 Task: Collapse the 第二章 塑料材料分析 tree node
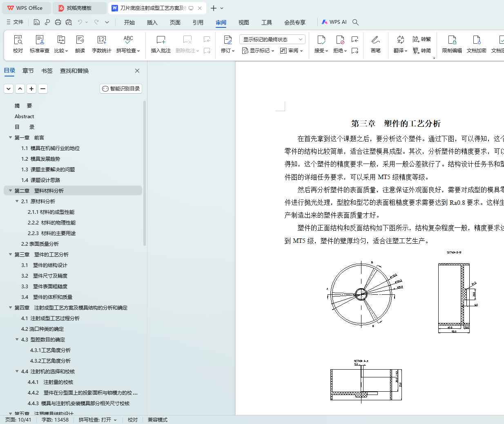point(11,191)
